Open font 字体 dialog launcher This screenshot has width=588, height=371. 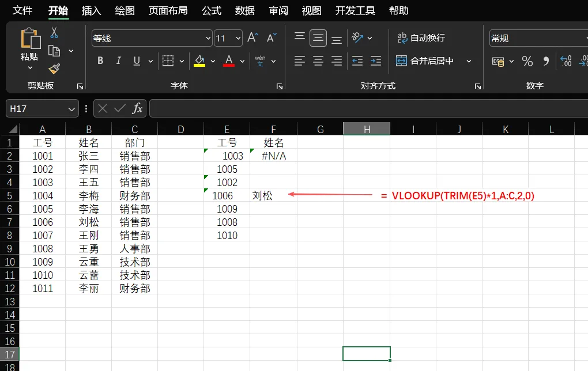tap(280, 86)
